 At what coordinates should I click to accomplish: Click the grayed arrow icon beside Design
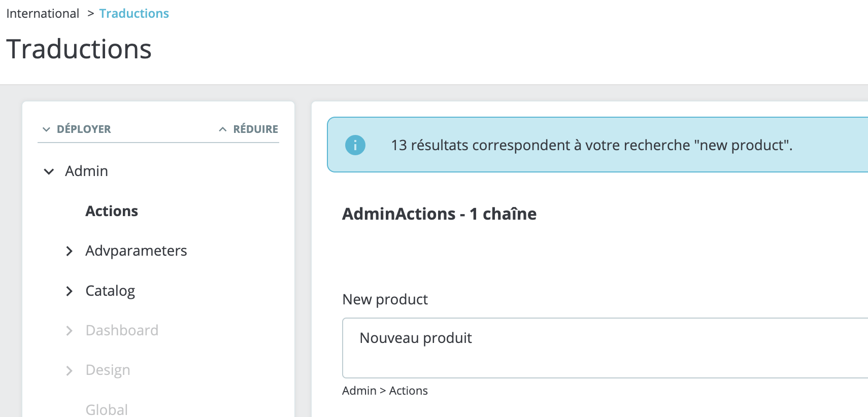pyautogui.click(x=70, y=370)
